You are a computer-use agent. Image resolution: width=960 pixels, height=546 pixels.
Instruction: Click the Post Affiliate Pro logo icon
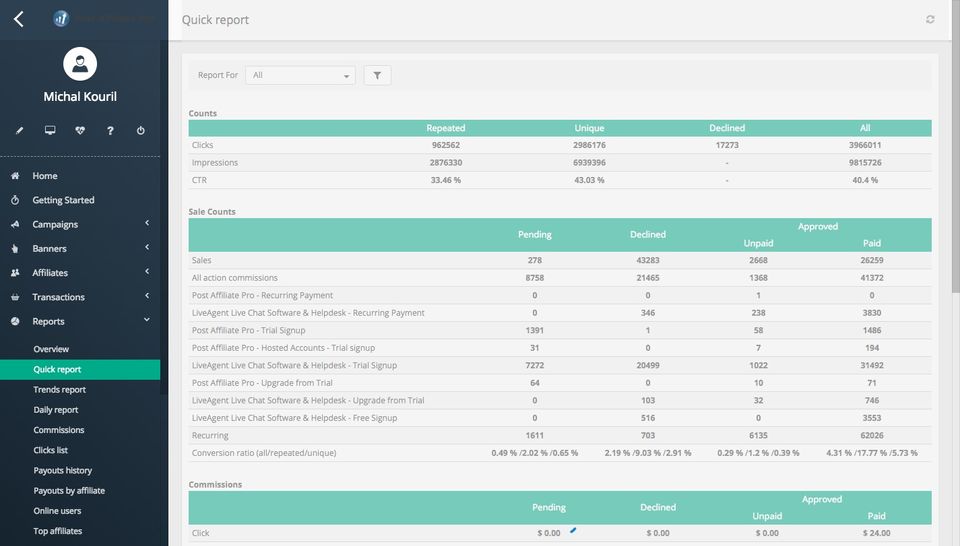(x=61, y=19)
